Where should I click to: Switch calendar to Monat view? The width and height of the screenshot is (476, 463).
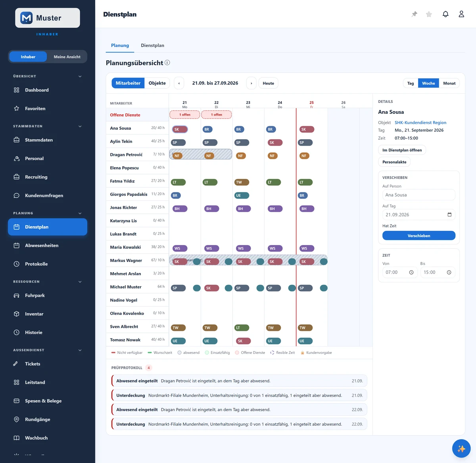point(449,83)
